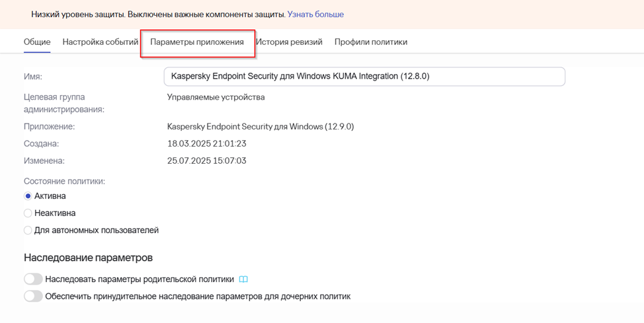Click the "Наследование параметров" section heading
Image resolution: width=644 pixels, height=323 pixels.
coord(88,258)
